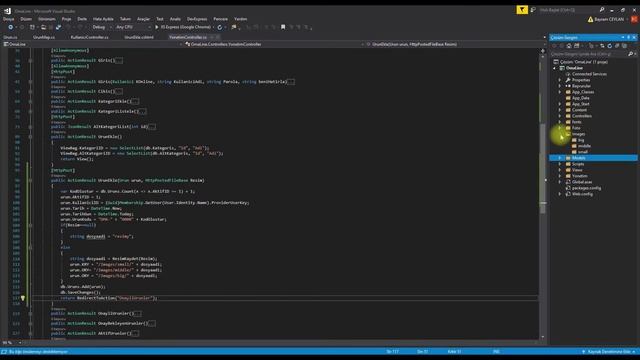This screenshot has height=360, width=640.
Task: Click the lightbulb quick actions icon
Action: (23, 298)
